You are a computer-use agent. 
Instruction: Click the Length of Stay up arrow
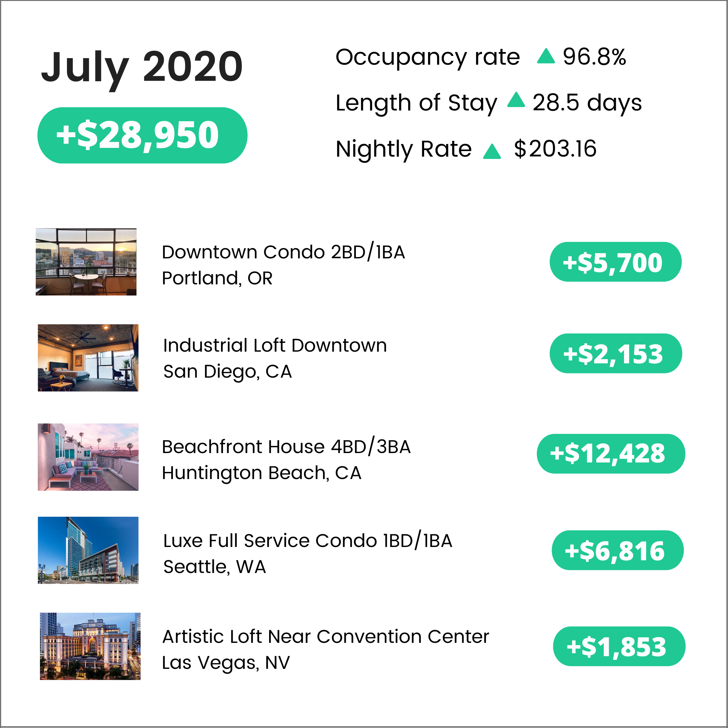click(516, 100)
